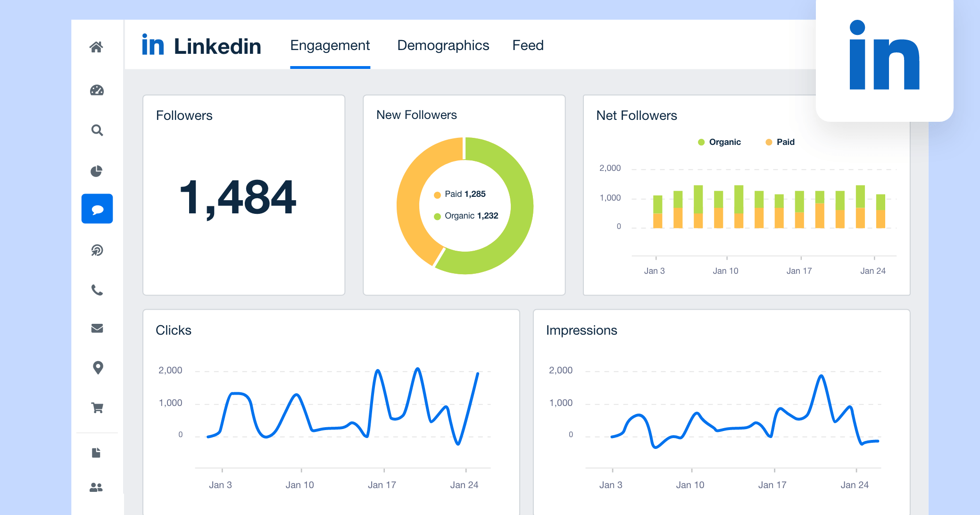
Task: Toggle the Organic legend in Net Followers
Action: (719, 142)
